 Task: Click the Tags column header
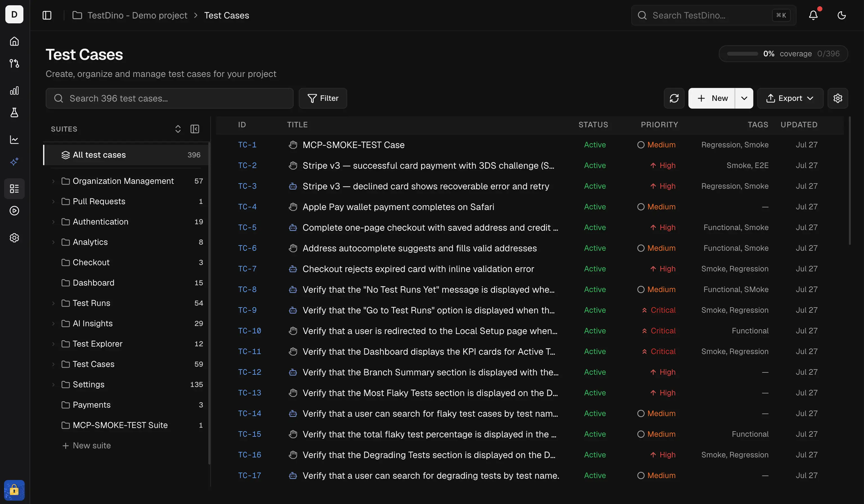(x=758, y=125)
